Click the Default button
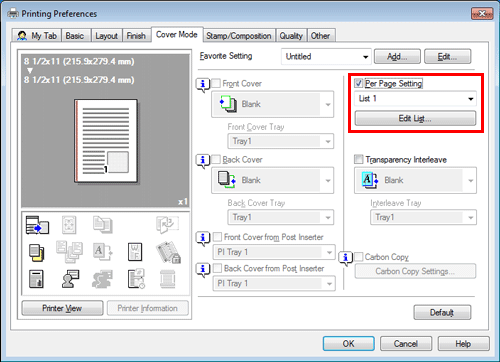The height and width of the screenshot is (362, 500). 442,313
